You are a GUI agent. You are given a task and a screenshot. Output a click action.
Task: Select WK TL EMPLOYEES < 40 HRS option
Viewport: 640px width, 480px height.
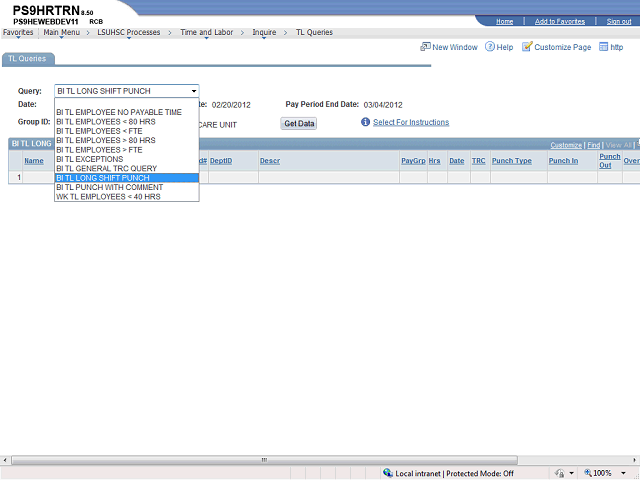click(x=127, y=197)
